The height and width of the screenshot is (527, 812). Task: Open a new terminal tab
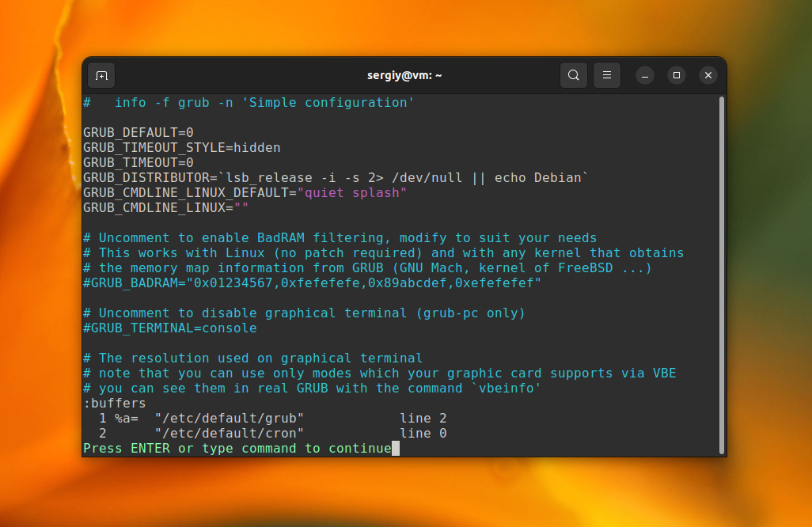pyautogui.click(x=101, y=75)
